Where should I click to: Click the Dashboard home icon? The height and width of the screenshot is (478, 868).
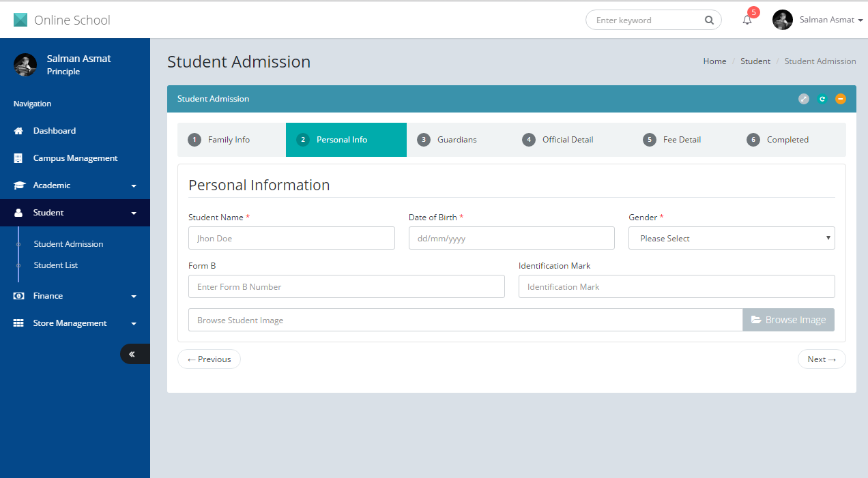(x=18, y=131)
